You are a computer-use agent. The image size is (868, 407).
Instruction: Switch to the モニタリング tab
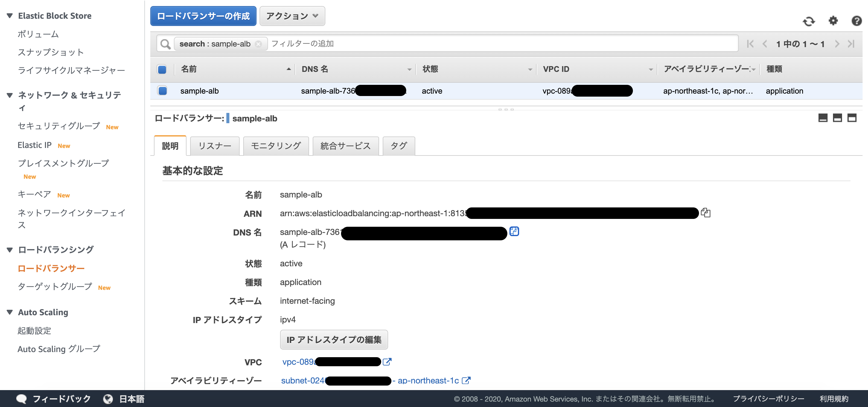(276, 146)
